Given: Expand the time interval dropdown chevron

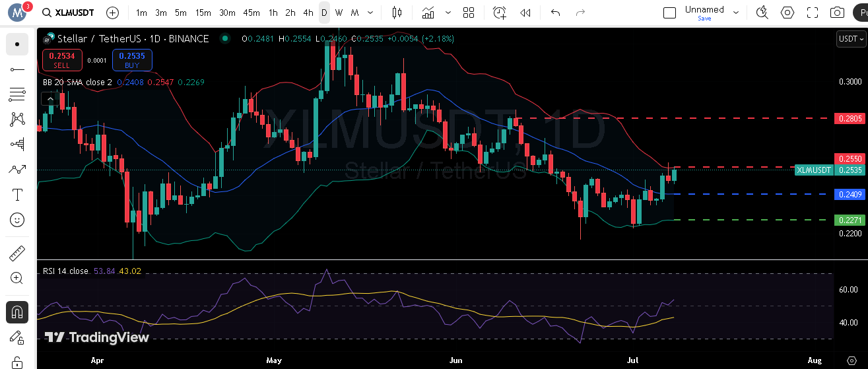Looking at the screenshot, I should coord(370,13).
